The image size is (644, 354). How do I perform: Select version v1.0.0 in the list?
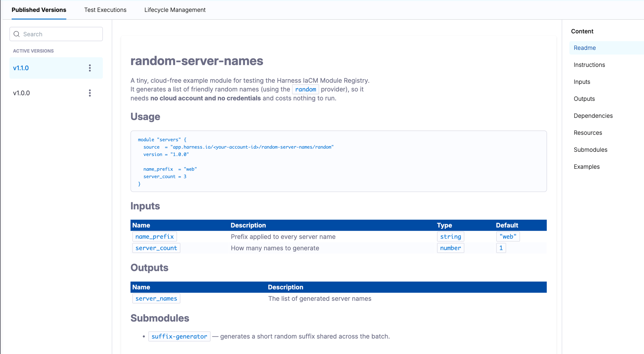[x=56, y=93]
